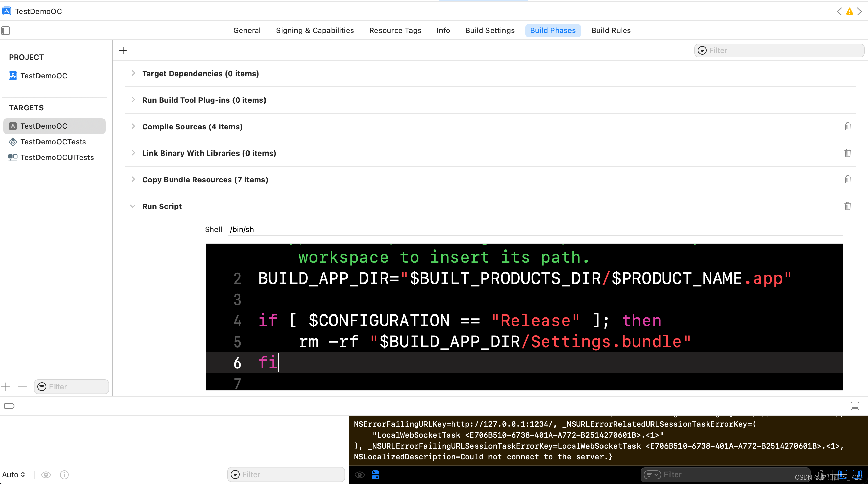Expand Run Build Tool Plug-ins section
Viewport: 868px width, 484px height.
[133, 100]
